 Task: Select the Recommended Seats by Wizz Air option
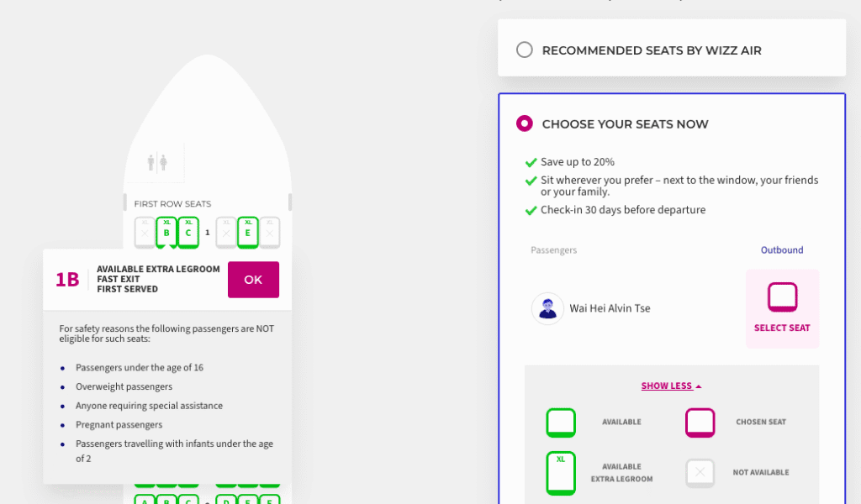[x=524, y=50]
